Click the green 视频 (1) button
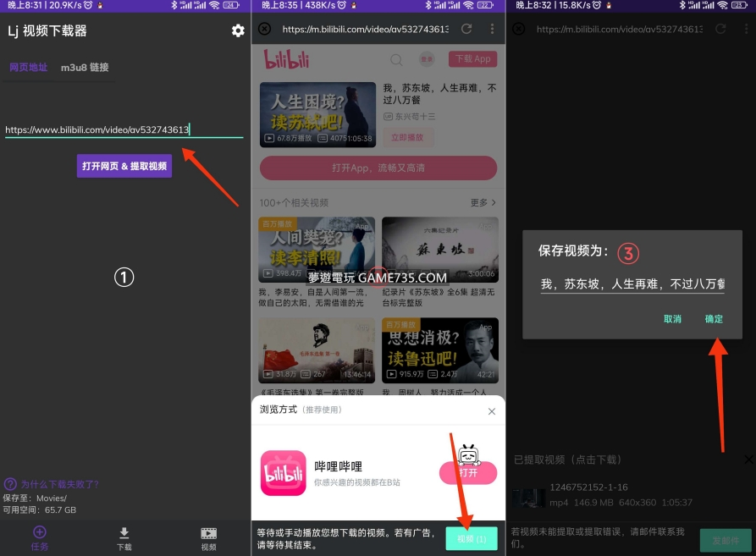756x556 pixels. [471, 539]
